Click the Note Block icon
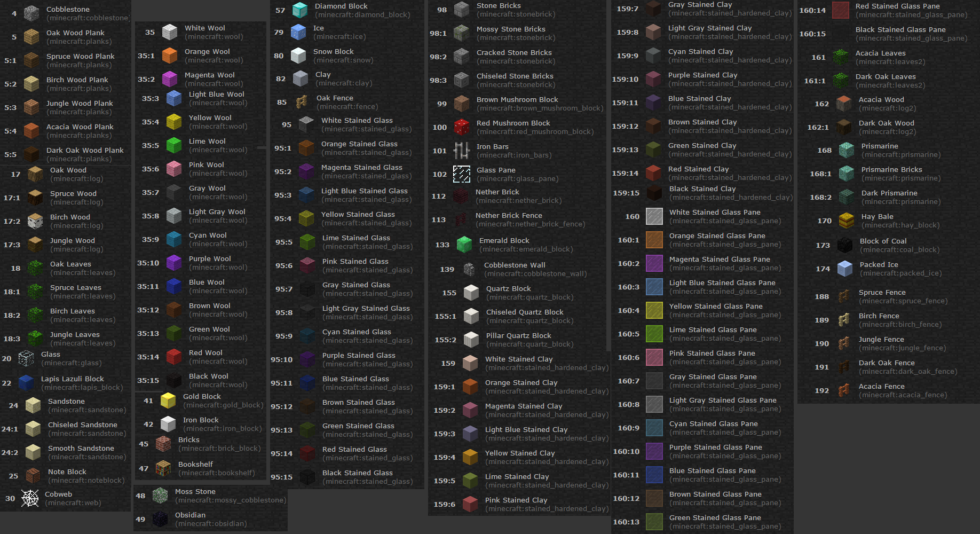This screenshot has width=980, height=534. (33, 476)
